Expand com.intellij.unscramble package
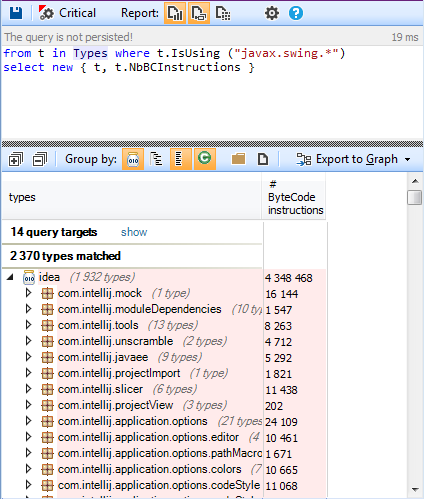 coord(28,341)
